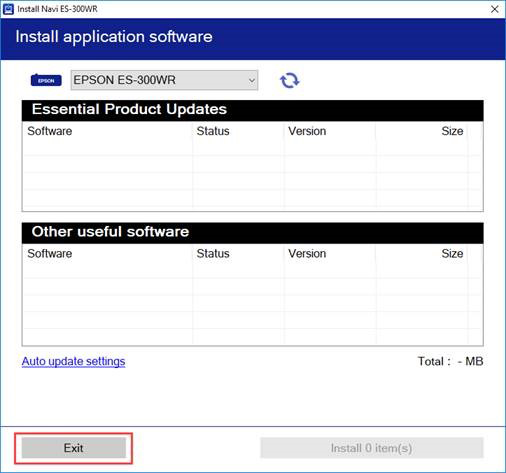Image resolution: width=506 pixels, height=473 pixels.
Task: Click Version column header under Other useful software
Action: pyautogui.click(x=307, y=254)
